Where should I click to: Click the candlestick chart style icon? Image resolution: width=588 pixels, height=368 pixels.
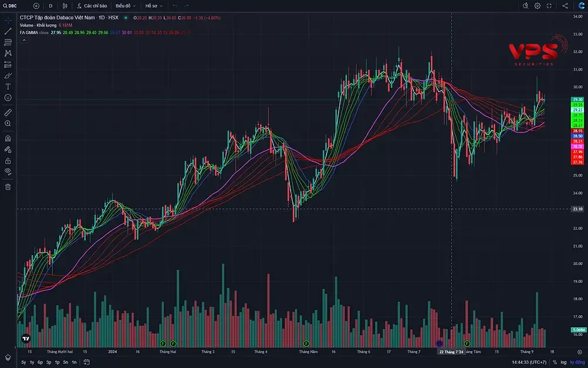click(x=65, y=6)
